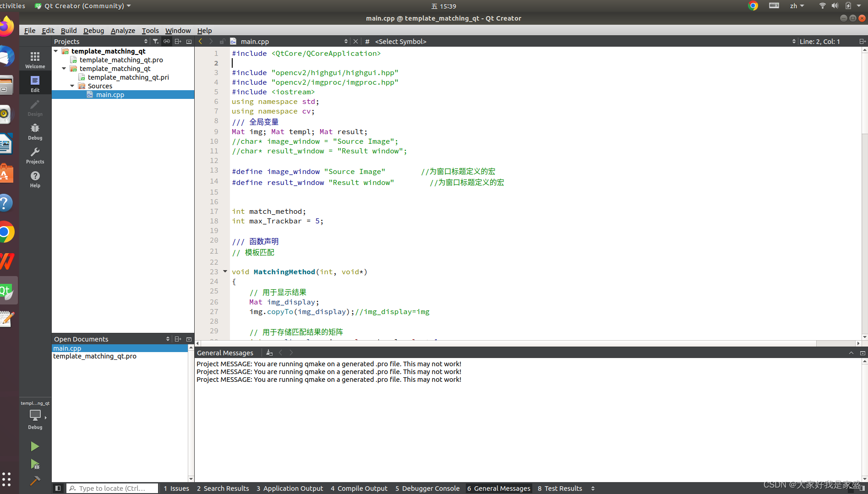Show the Test Results pane

(560, 489)
